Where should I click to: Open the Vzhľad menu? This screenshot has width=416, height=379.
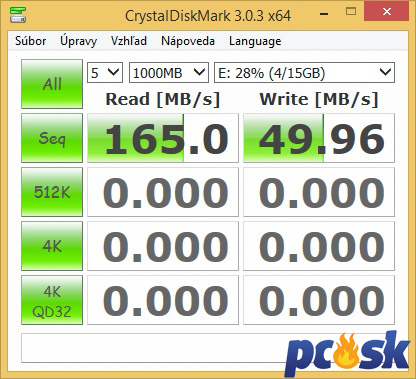[129, 41]
